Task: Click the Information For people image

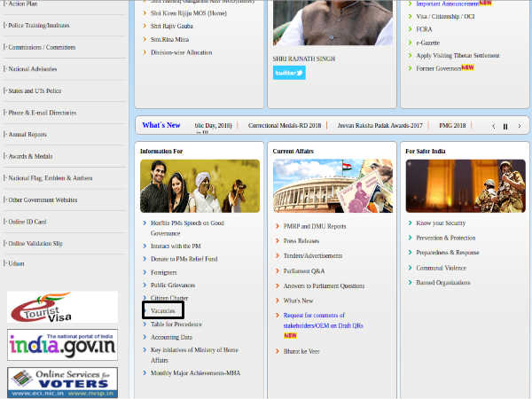Action: tap(199, 186)
